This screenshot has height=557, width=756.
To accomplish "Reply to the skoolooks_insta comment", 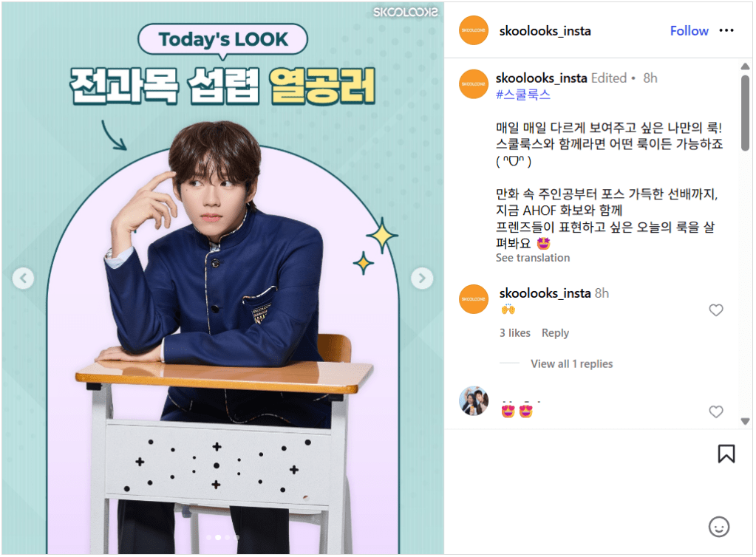I will point(556,333).
